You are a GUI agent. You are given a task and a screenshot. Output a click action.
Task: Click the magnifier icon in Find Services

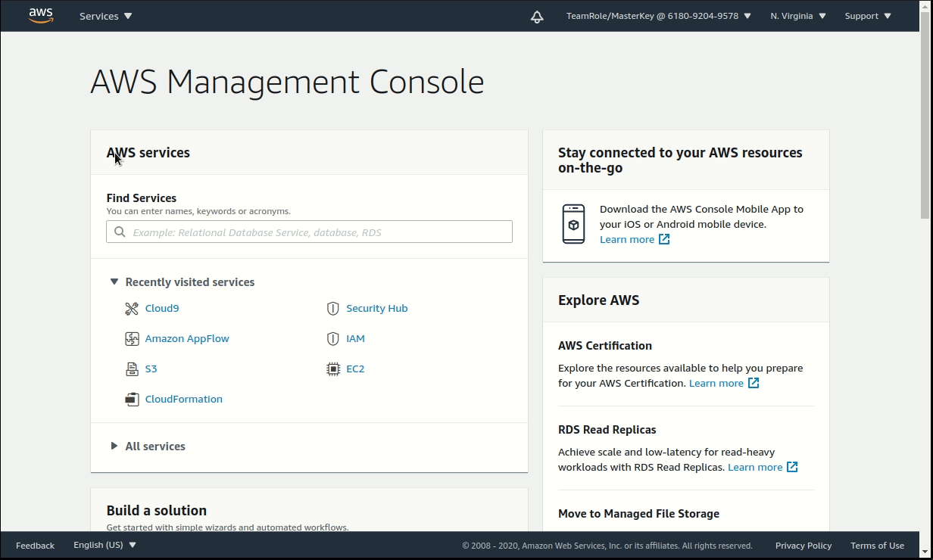click(120, 232)
